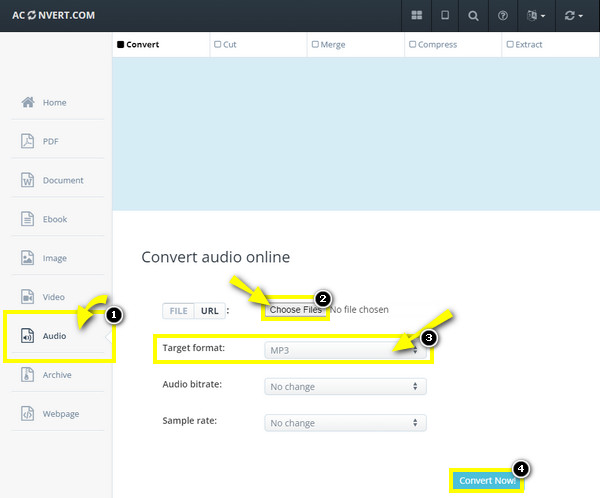Click the 'Target format:' label
The width and height of the screenshot is (600, 498).
(194, 348)
